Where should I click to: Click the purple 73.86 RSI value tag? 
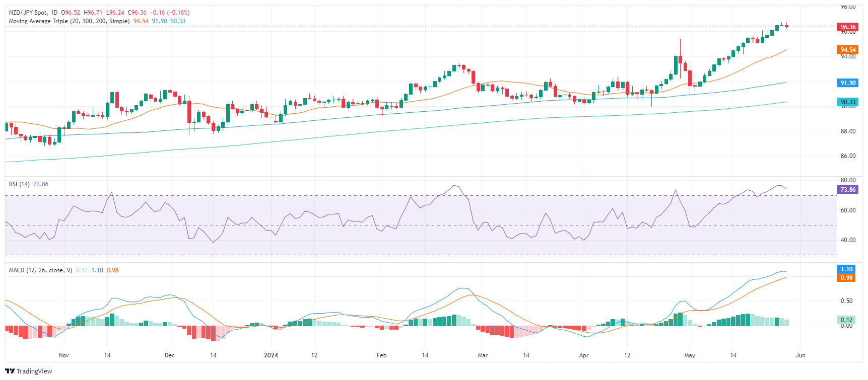tap(848, 190)
